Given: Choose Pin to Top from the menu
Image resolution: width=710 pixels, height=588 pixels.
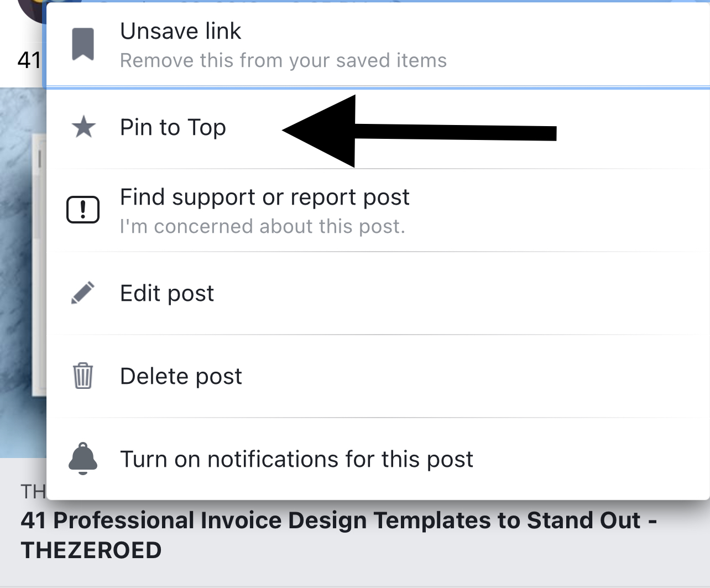Looking at the screenshot, I should [173, 128].
